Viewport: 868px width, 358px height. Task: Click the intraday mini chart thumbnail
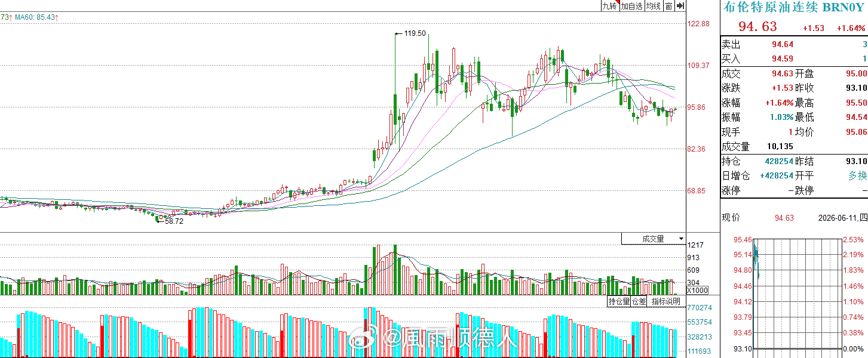(794, 294)
